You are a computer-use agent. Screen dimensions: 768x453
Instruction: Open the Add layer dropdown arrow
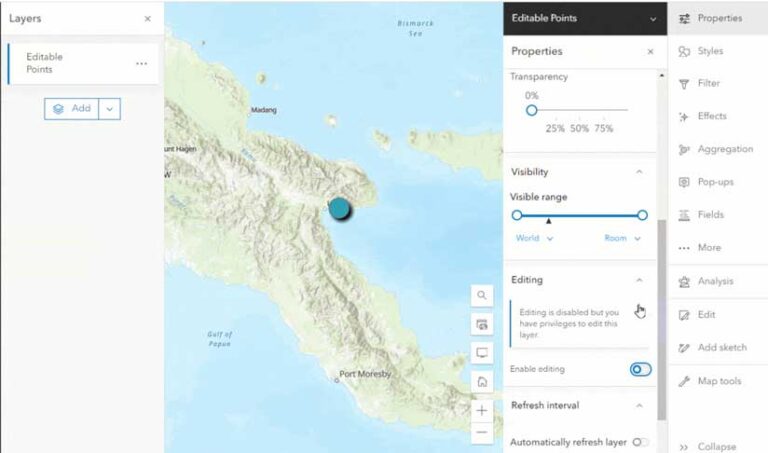click(x=110, y=109)
